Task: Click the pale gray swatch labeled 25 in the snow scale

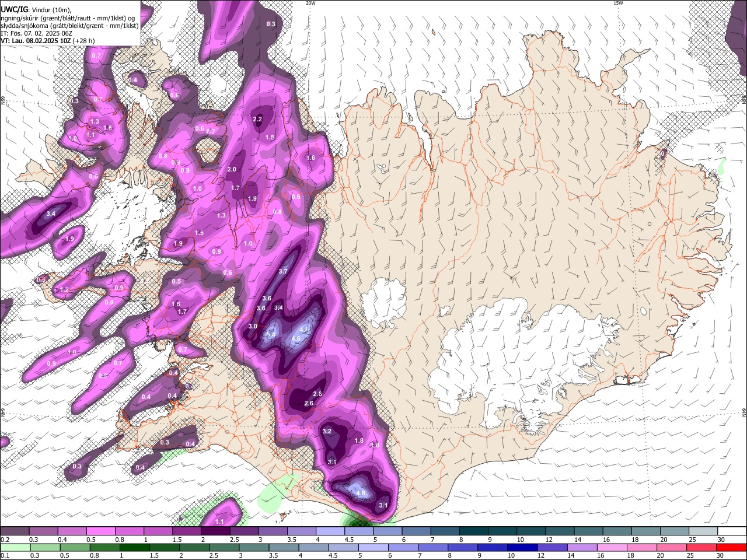Action: coord(704,531)
